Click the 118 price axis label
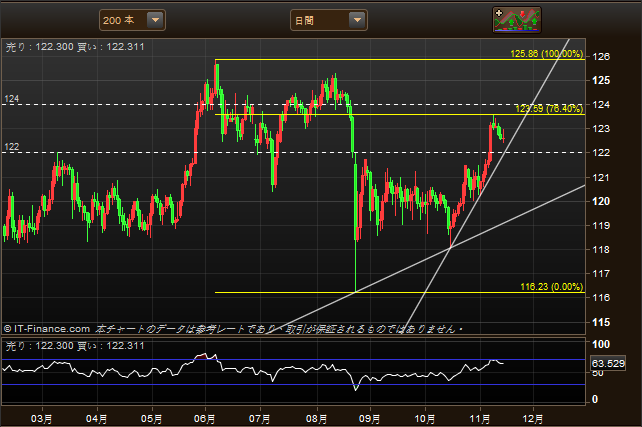The image size is (642, 427). [x=601, y=249]
